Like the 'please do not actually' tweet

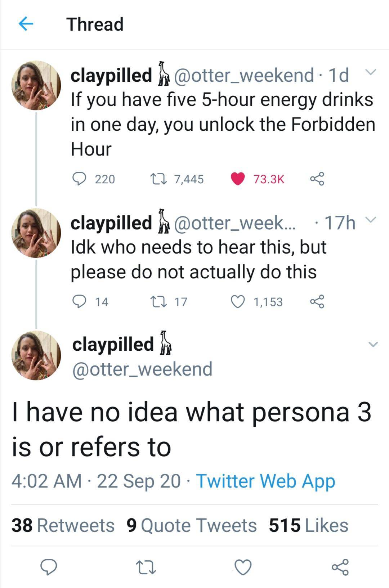[238, 301]
